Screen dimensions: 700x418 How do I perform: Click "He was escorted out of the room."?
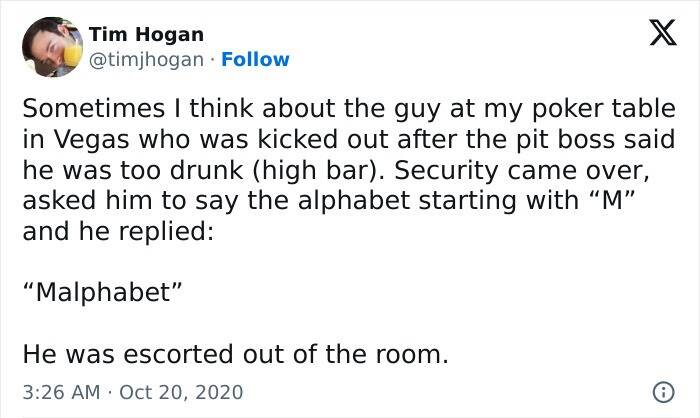(x=235, y=353)
